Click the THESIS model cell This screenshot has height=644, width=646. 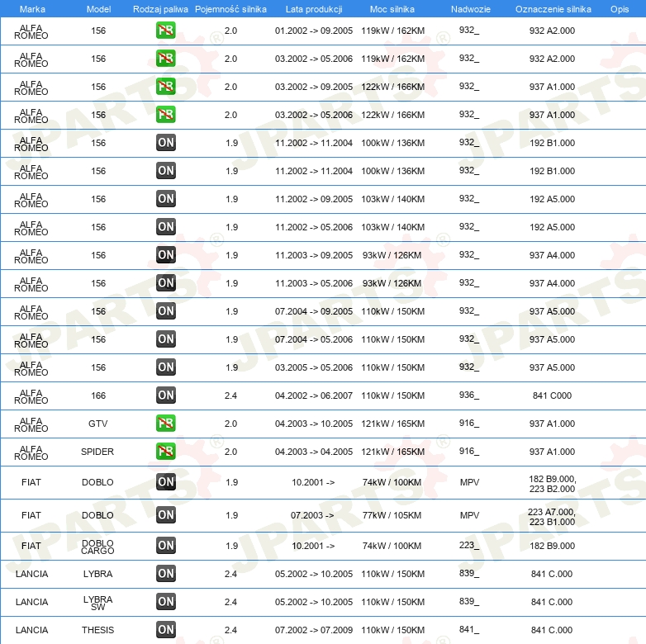click(98, 630)
